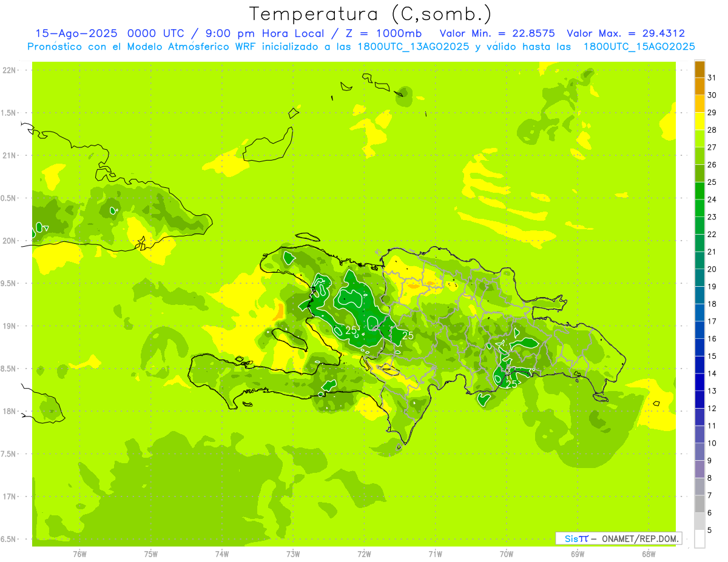Choose the gray legend swatch between 6 and 7
The width and height of the screenshot is (728, 562).
coord(699,504)
